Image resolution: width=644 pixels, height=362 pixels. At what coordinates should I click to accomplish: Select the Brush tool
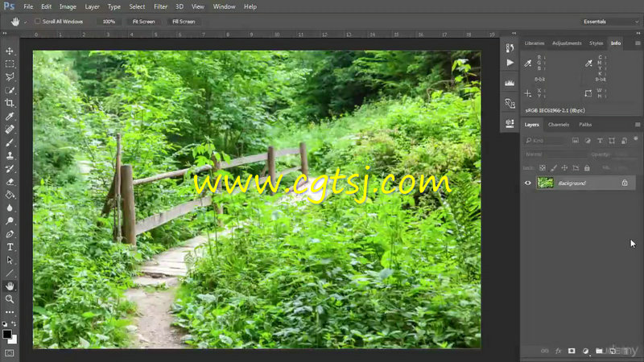(10, 142)
